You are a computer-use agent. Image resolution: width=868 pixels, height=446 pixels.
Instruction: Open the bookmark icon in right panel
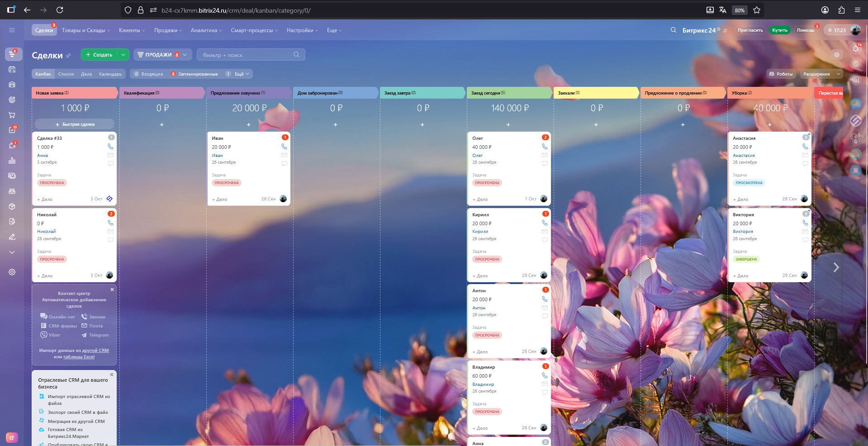click(856, 171)
